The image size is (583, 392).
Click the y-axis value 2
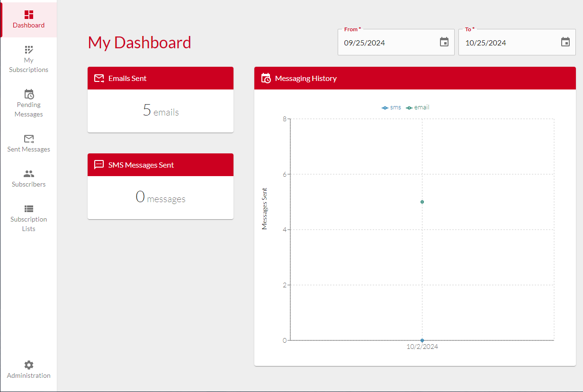[285, 285]
